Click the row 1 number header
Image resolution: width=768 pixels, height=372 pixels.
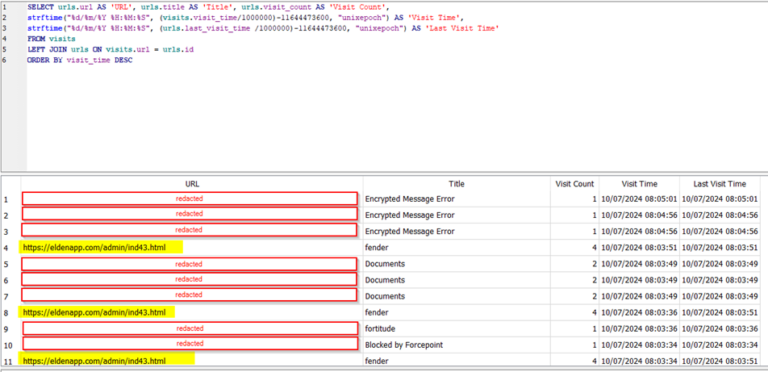(7, 199)
